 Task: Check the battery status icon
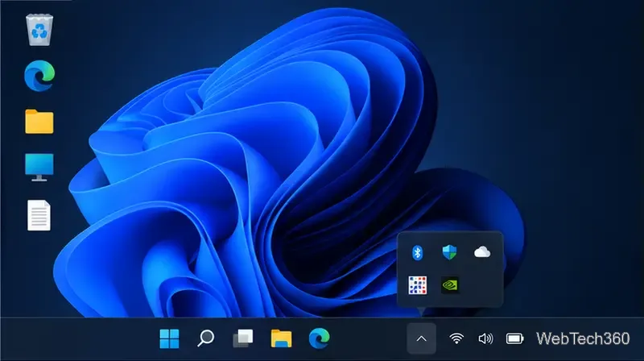click(x=514, y=338)
